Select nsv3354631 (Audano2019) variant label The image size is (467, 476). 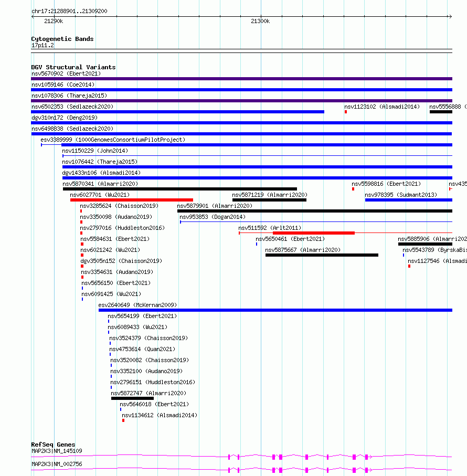click(117, 272)
